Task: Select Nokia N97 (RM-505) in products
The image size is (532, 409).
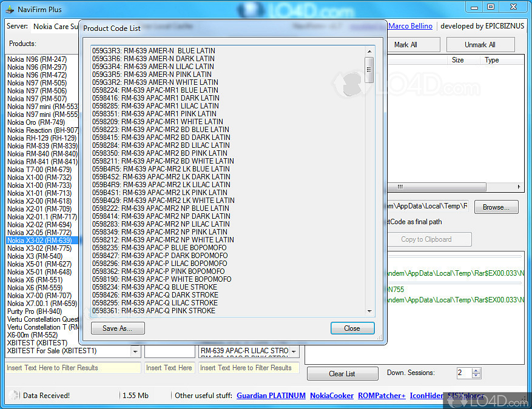Action: click(x=37, y=83)
